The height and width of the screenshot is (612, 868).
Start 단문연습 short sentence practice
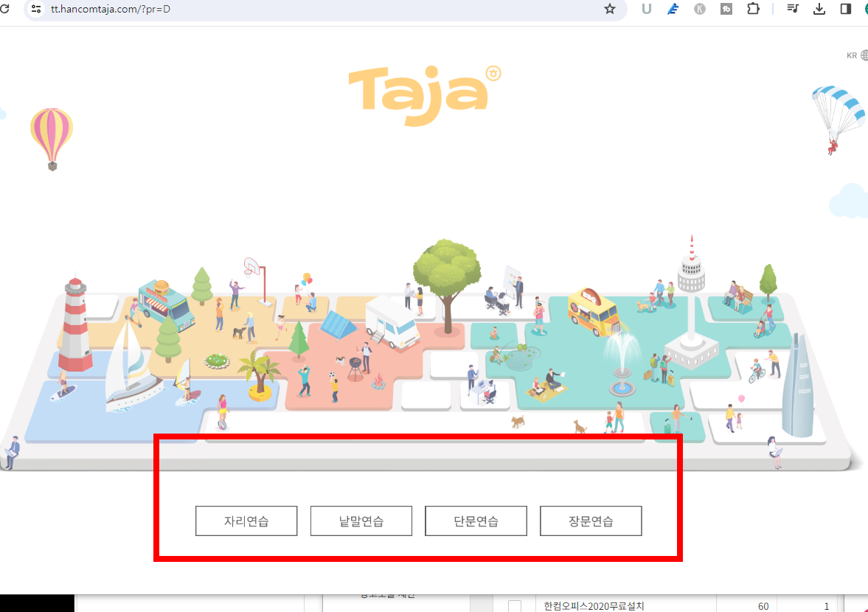(x=476, y=521)
